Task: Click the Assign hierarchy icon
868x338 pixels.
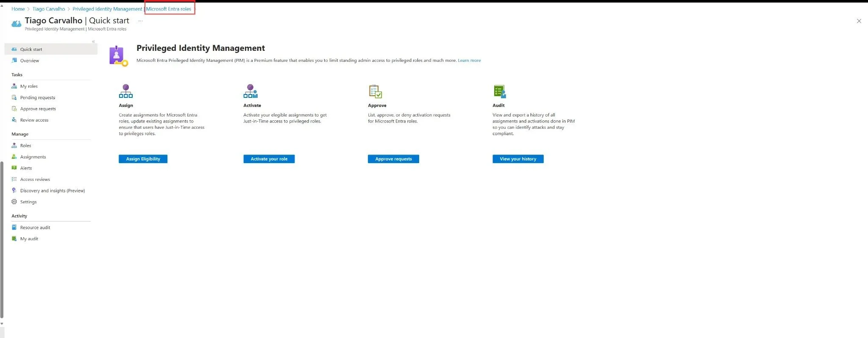Action: coord(125,91)
